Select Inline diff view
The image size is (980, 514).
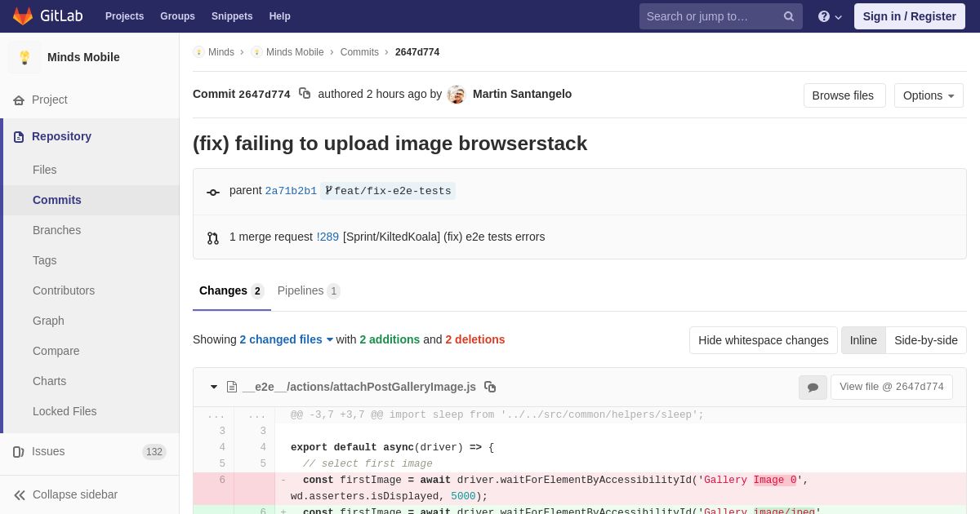[863, 340]
